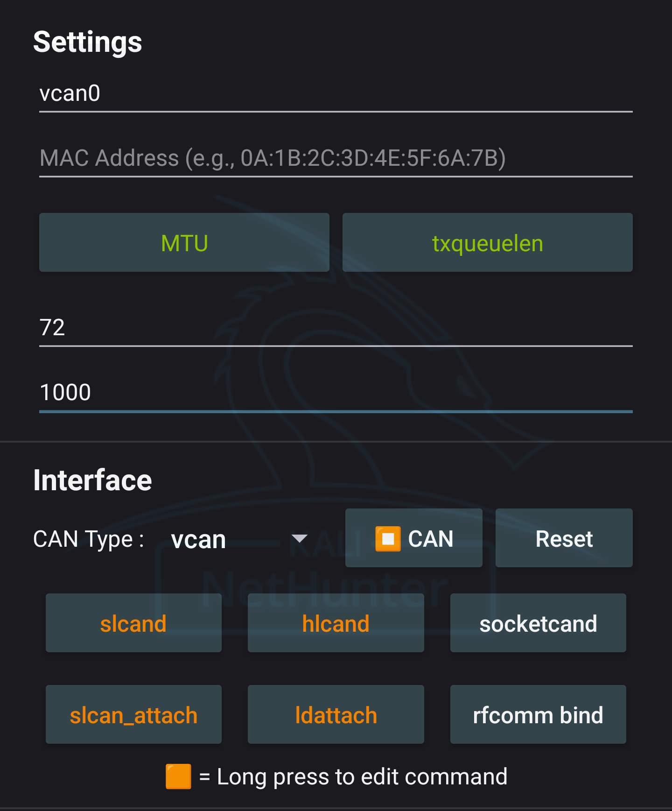Run the hlcand command

pyautogui.click(x=336, y=623)
